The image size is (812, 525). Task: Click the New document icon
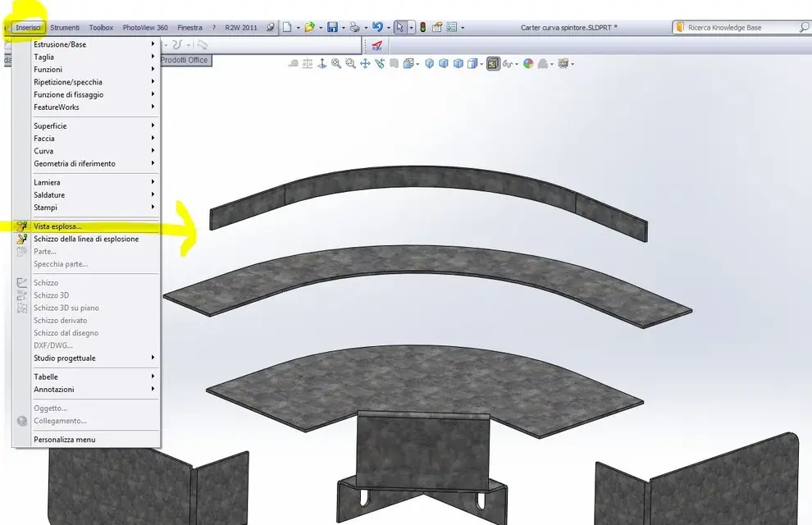pyautogui.click(x=287, y=27)
